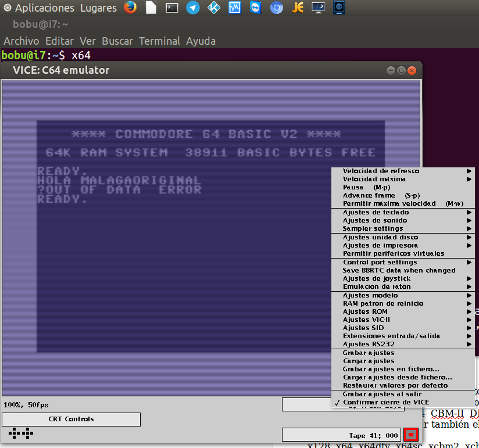Open the monitor with moon icon
The image size is (479, 448).
pos(319,8)
